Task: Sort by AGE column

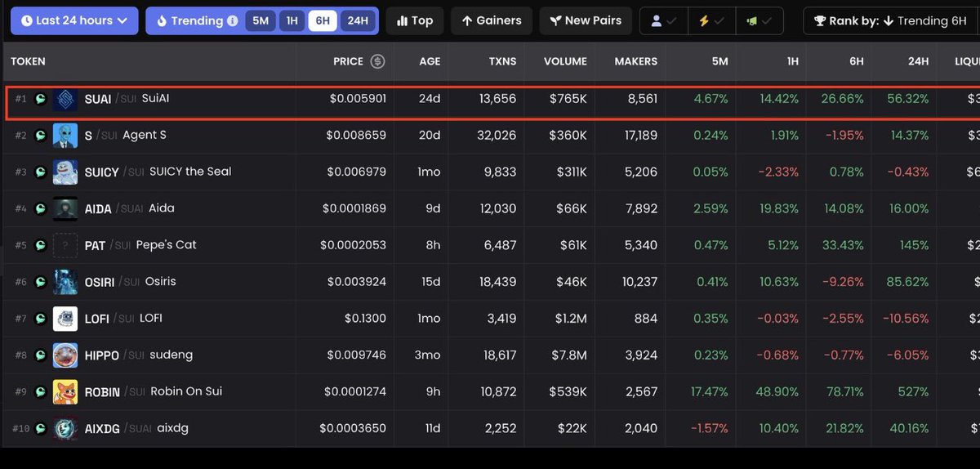Action: 430,61
